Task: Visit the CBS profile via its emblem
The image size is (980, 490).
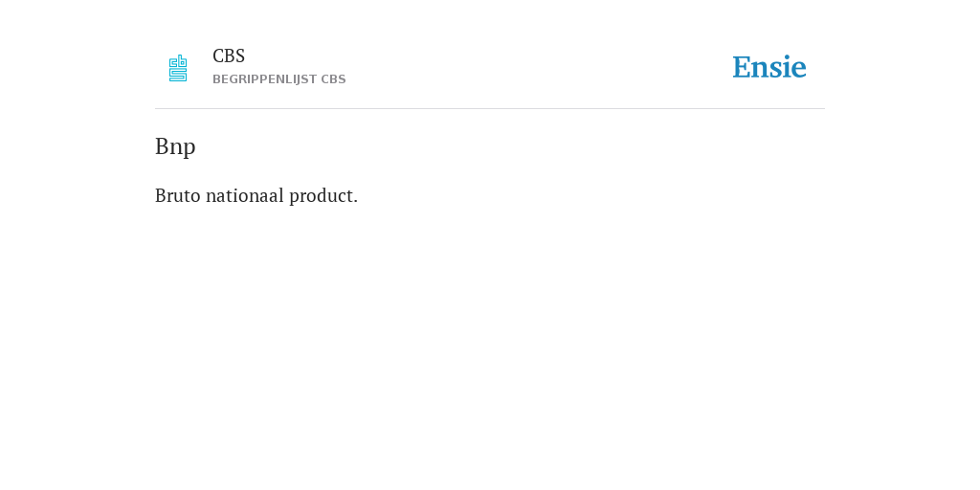Action: tap(178, 68)
